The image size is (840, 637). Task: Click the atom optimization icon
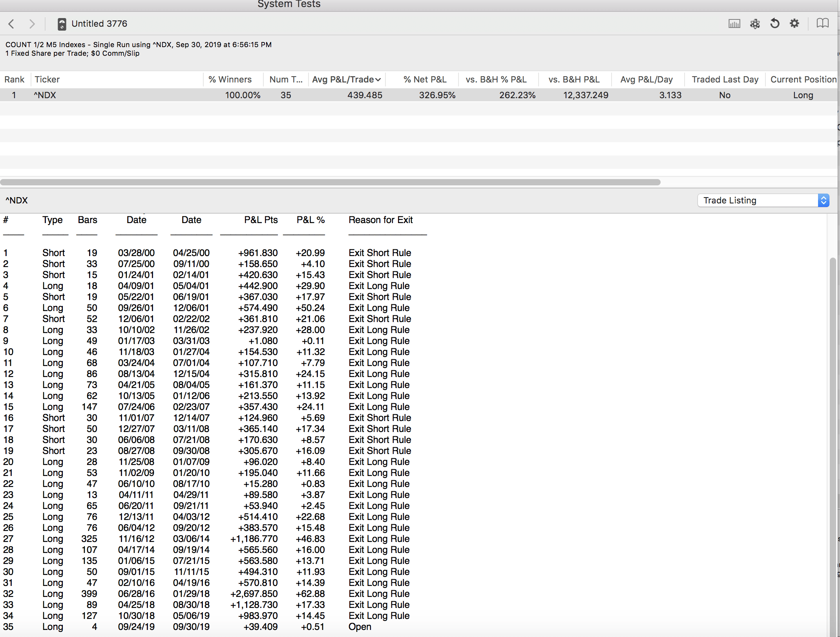click(754, 24)
